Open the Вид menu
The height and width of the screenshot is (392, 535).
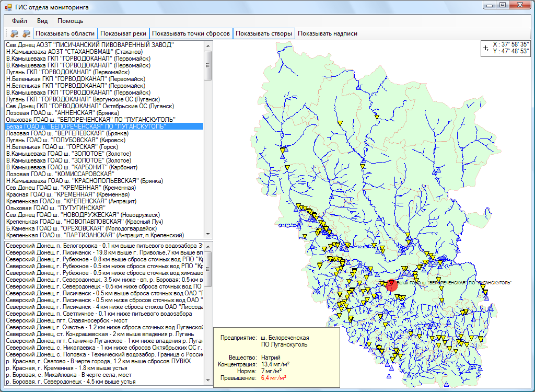click(x=42, y=21)
